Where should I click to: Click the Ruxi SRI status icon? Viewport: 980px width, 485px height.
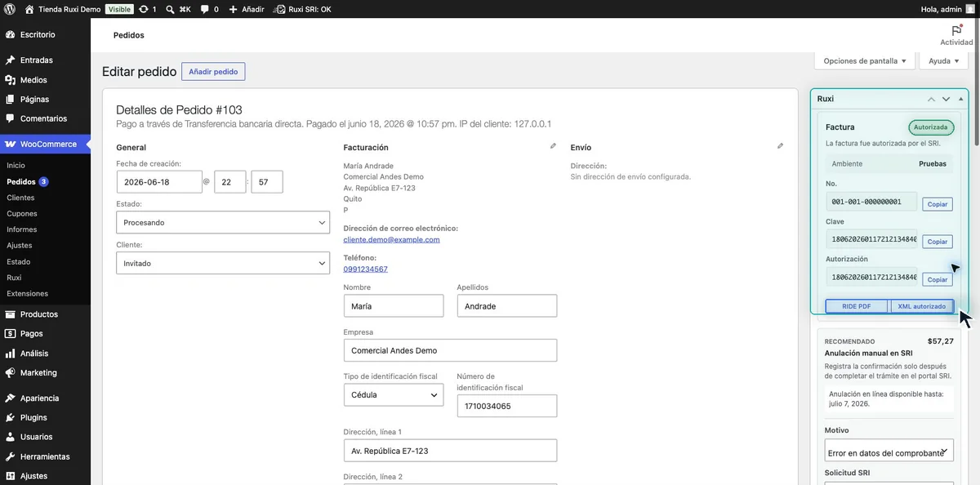click(x=280, y=9)
